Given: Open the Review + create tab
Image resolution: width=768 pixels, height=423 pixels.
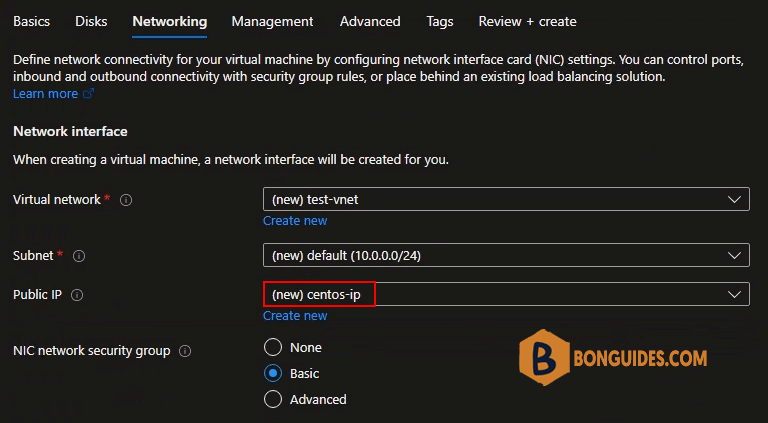Looking at the screenshot, I should coord(528,22).
